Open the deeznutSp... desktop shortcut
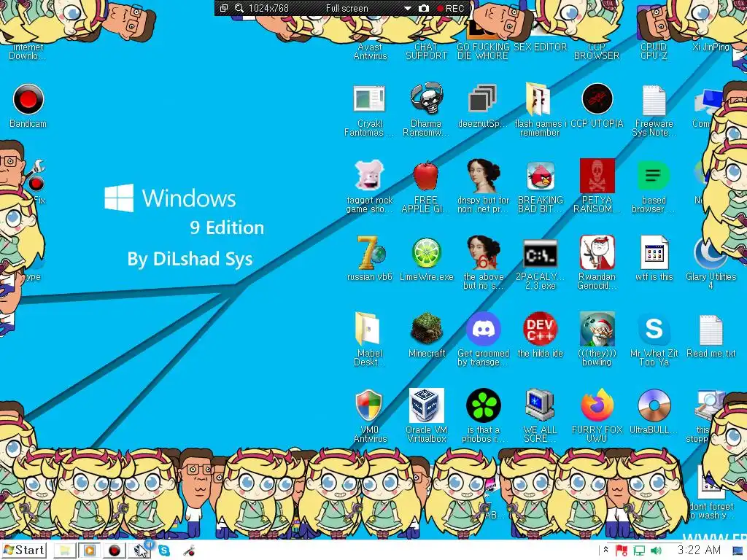The height and width of the screenshot is (560, 747). (483, 99)
